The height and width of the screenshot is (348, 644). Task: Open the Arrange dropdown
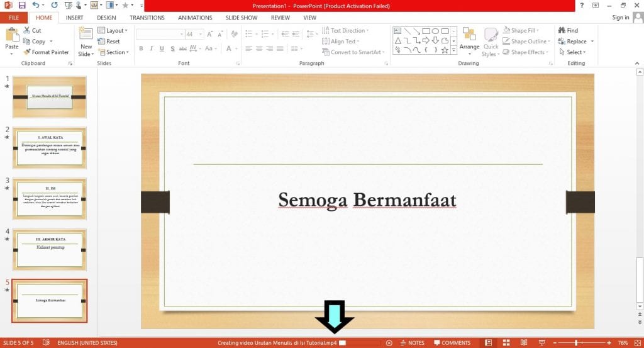pyautogui.click(x=469, y=41)
